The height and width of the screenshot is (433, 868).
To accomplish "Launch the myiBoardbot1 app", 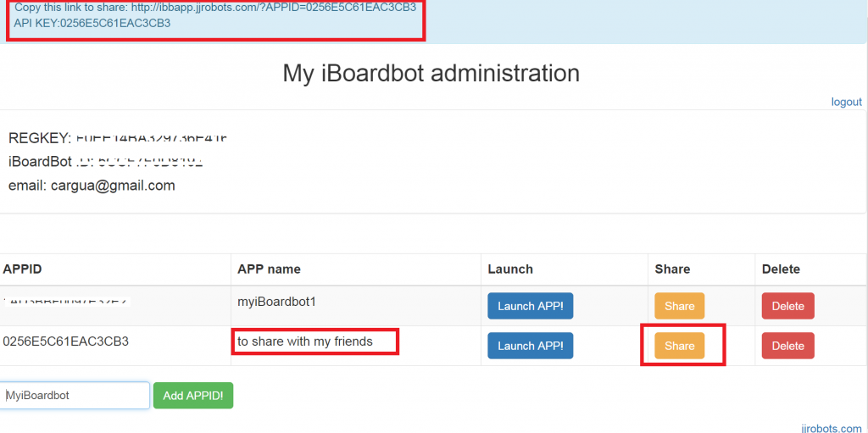I will coord(531,306).
